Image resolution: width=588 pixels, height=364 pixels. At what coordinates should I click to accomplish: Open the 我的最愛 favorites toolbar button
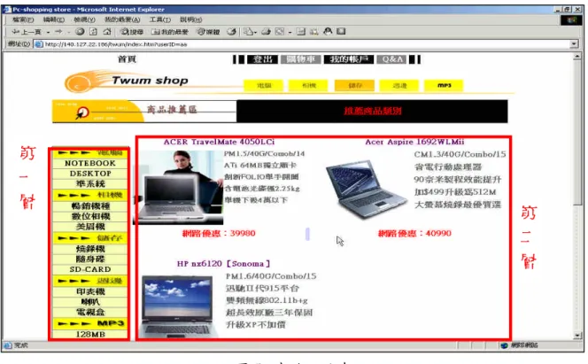(170, 32)
